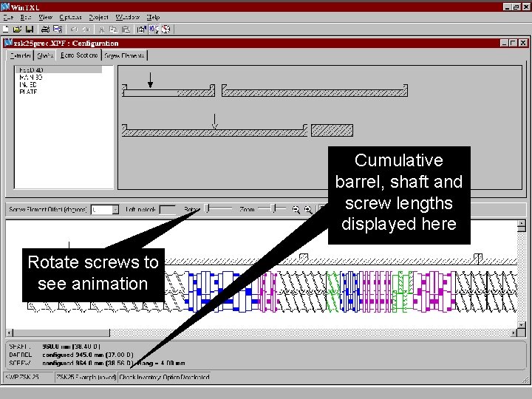This screenshot has height=399, width=532.
Task: Click the zsk25proc.XPF document window icon
Action: [8, 43]
